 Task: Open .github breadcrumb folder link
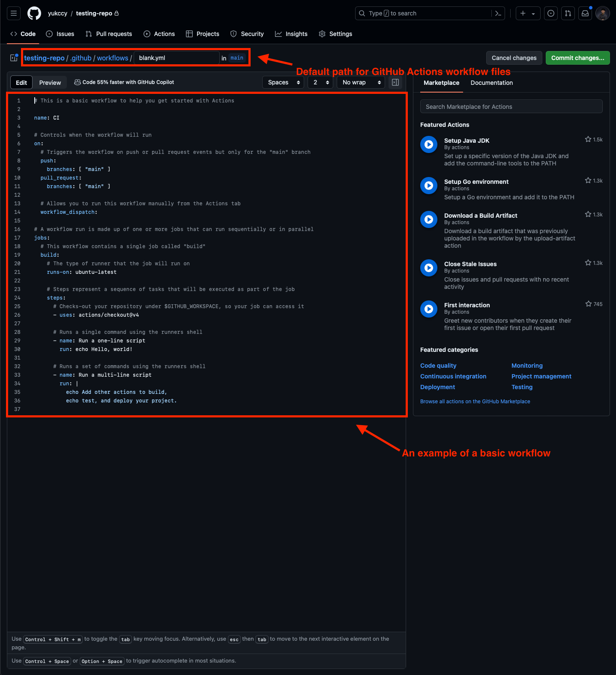pyautogui.click(x=81, y=58)
